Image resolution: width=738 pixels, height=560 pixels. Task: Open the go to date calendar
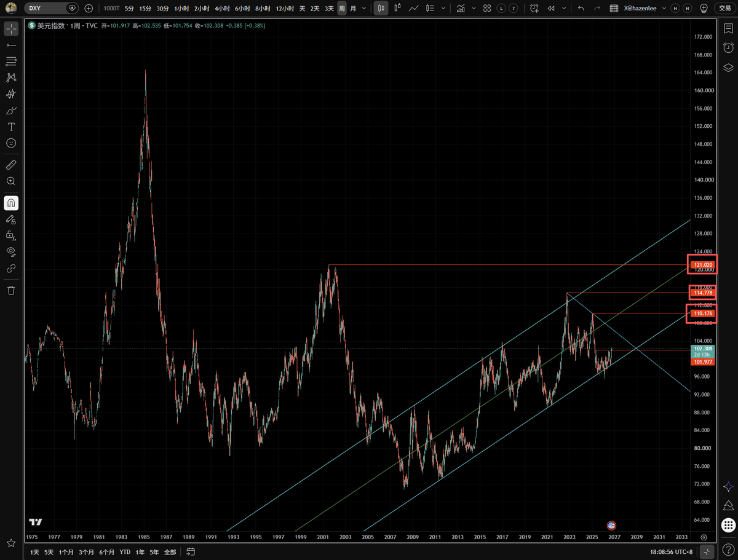pyautogui.click(x=191, y=551)
